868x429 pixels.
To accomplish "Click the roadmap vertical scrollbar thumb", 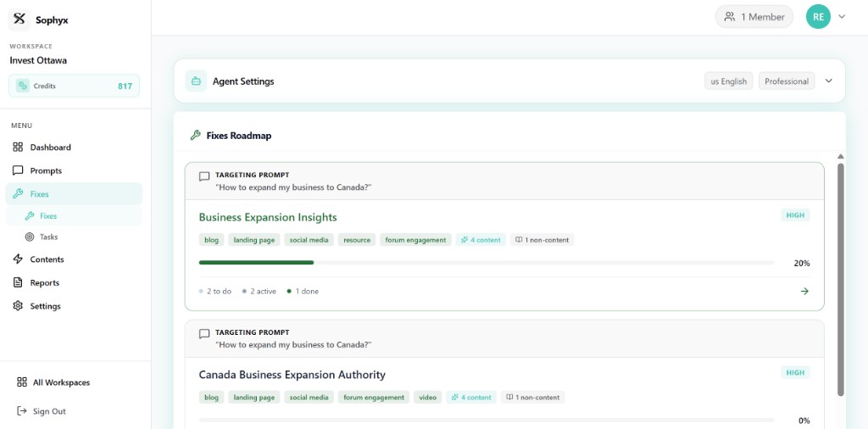I will [841, 280].
